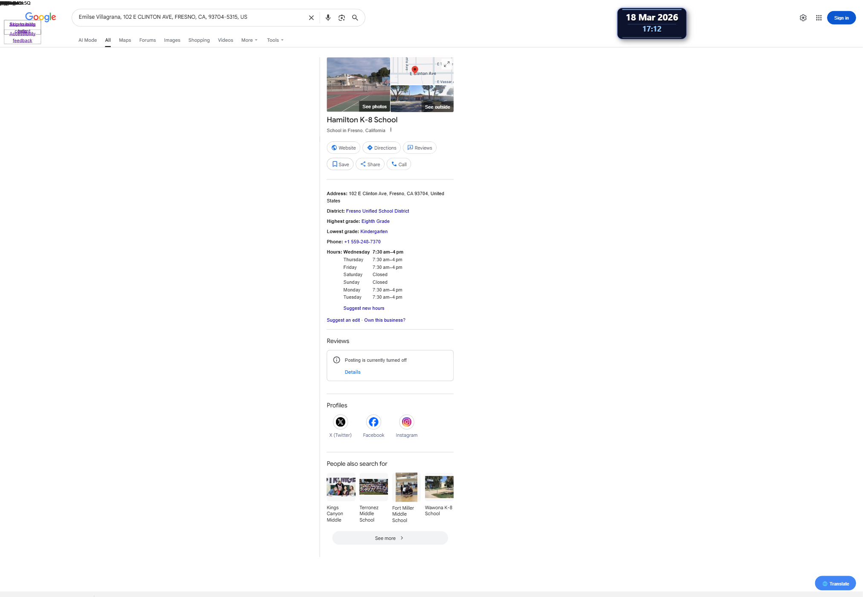Screen dimensions: 868x597
Task: Expand the map with the fullscreen arrows
Action: tap(446, 64)
